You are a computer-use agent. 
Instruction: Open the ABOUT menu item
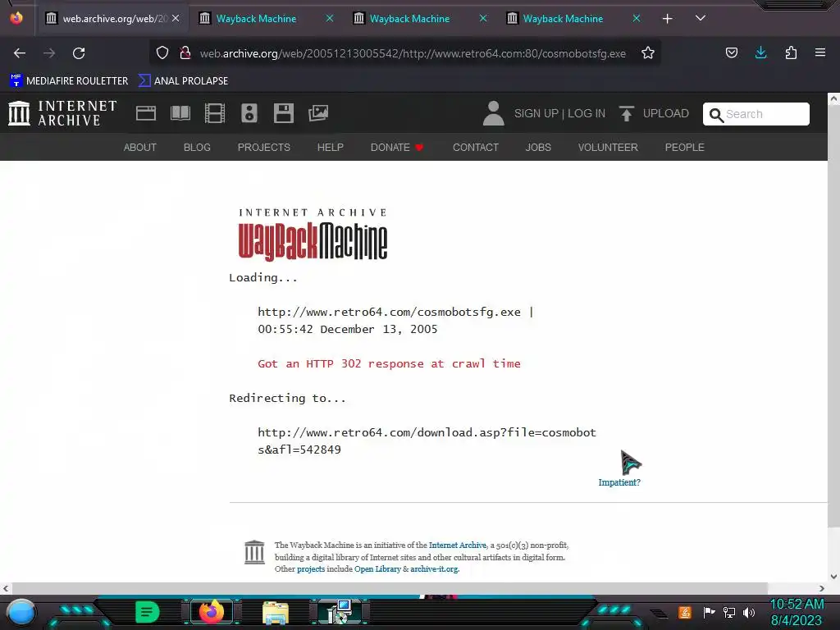pos(139,148)
